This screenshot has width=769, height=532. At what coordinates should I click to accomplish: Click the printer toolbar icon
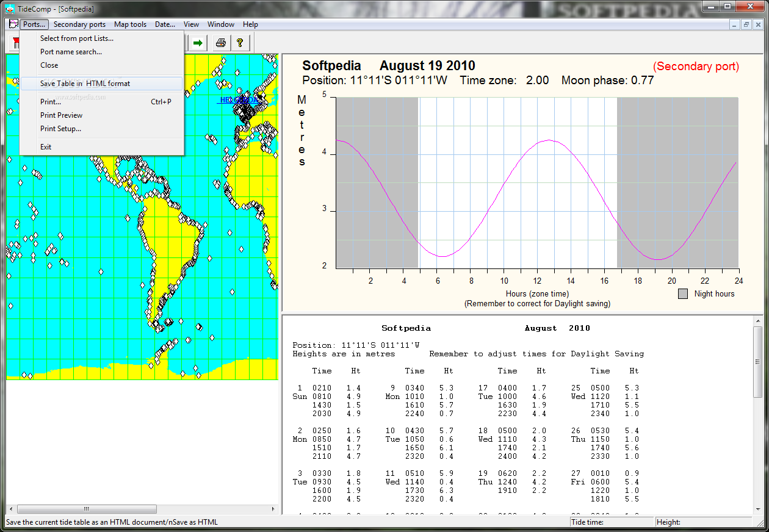221,43
